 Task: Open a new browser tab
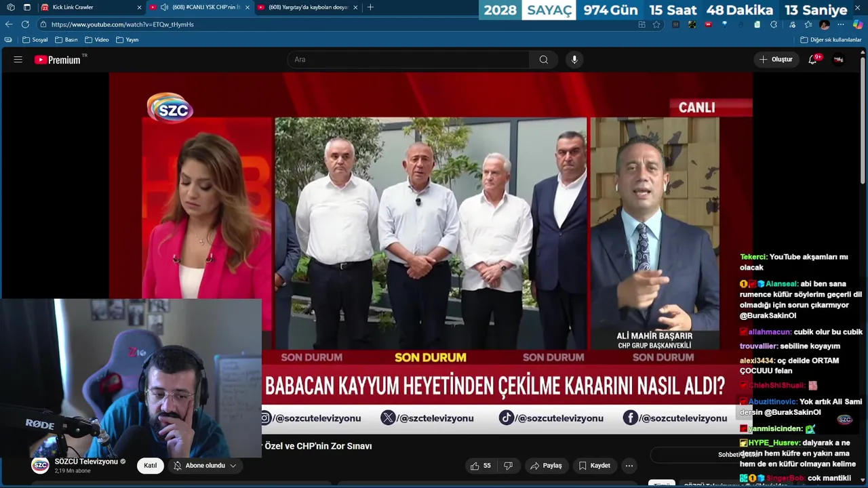coord(370,7)
